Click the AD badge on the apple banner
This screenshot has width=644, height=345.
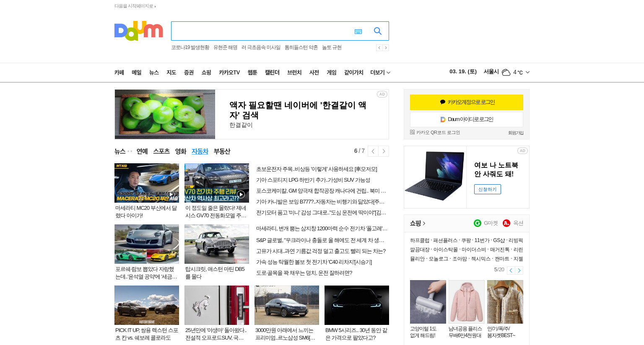pyautogui.click(x=382, y=94)
